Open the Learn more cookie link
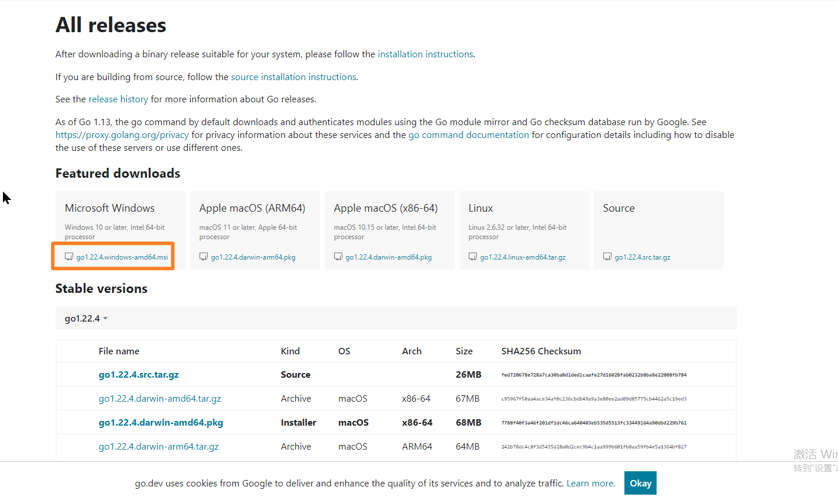Screen dimensions: 838x504 tap(590, 483)
